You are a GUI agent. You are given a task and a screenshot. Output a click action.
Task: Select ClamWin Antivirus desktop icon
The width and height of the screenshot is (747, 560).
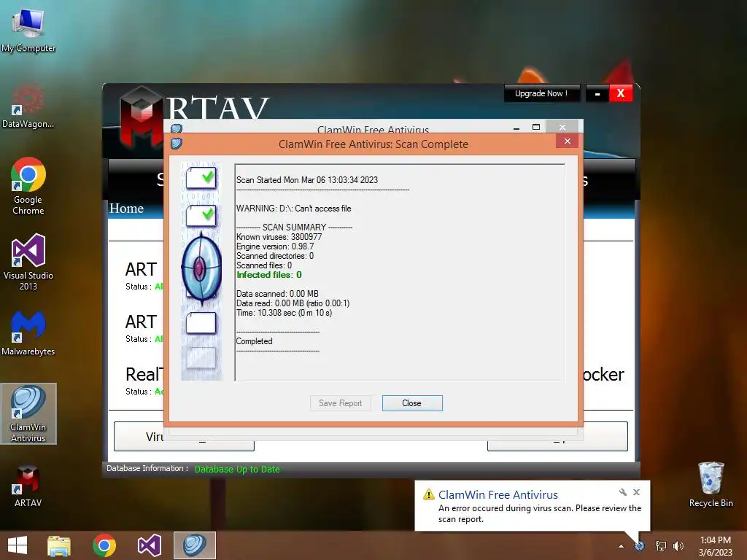tap(28, 414)
